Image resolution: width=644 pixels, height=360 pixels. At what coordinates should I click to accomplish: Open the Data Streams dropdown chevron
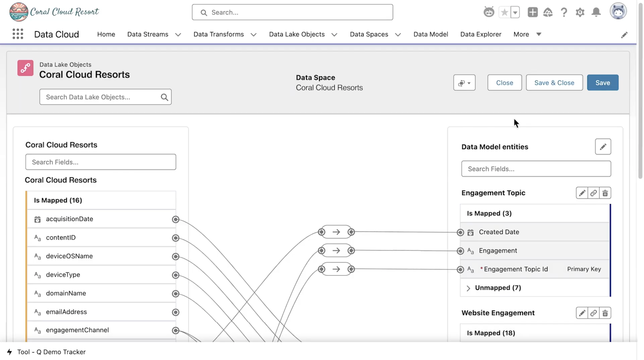click(x=178, y=34)
